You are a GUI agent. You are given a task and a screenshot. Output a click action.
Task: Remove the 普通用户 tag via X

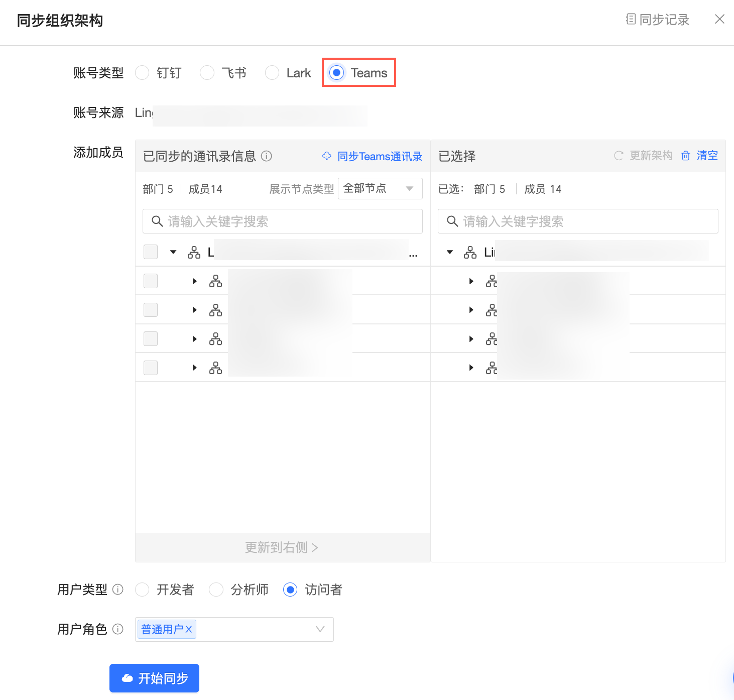pos(189,629)
